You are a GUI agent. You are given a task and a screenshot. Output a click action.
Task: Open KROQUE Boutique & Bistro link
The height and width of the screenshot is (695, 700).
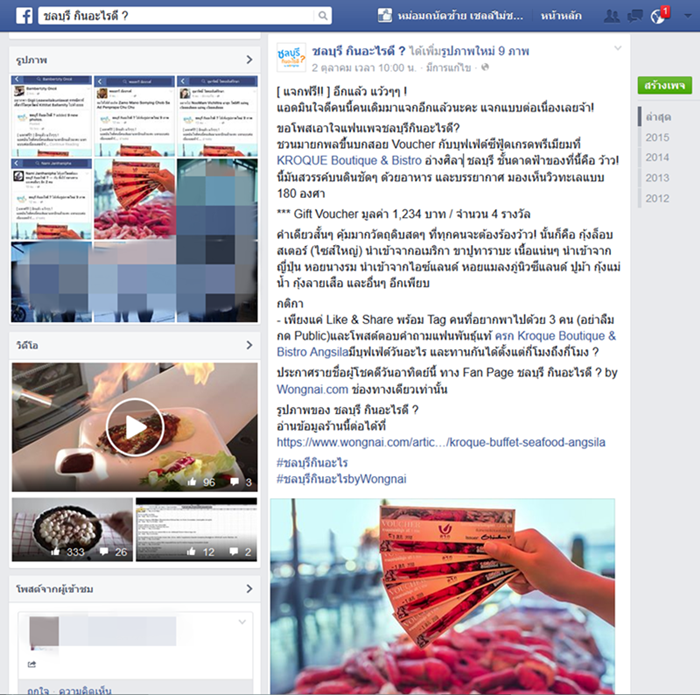(349, 160)
